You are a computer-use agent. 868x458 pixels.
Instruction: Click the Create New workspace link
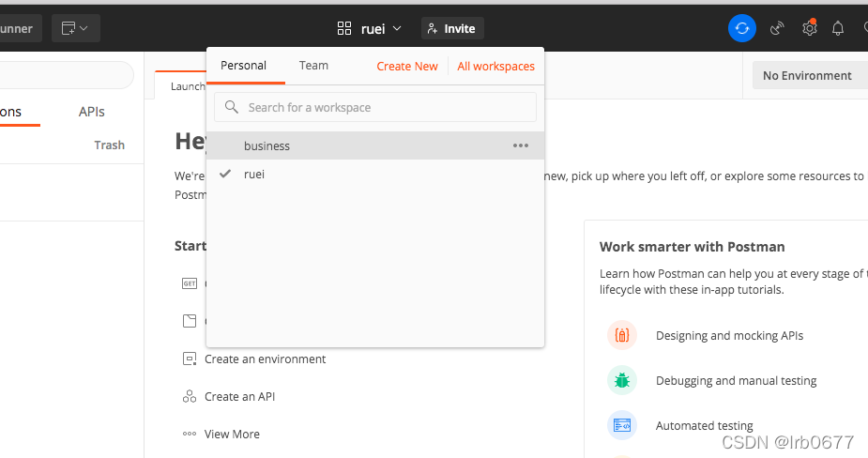coord(407,67)
